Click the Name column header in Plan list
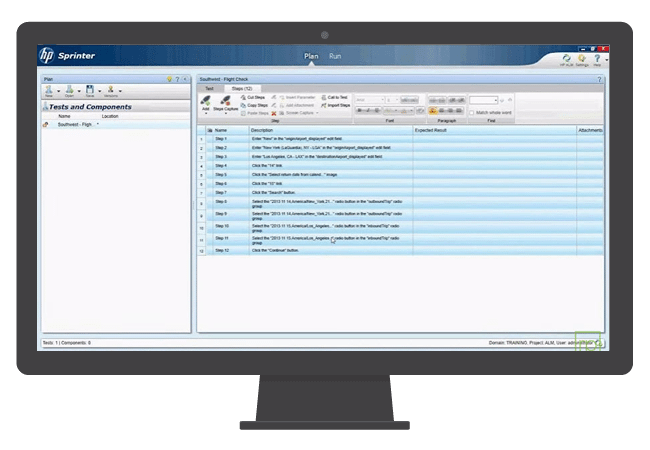 point(64,116)
